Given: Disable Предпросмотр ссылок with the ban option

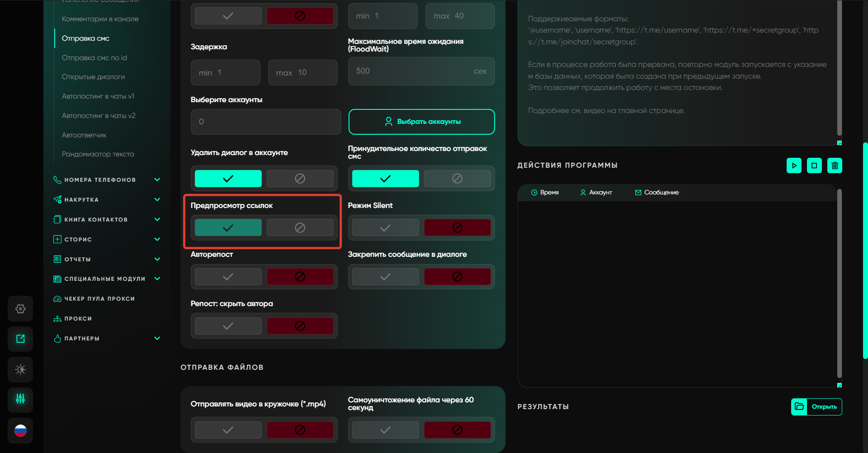Looking at the screenshot, I should (x=300, y=228).
